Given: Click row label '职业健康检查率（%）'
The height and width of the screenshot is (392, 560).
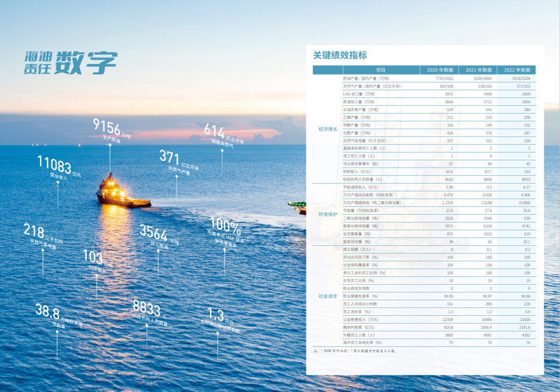Looking at the screenshot, I should tap(360, 296).
